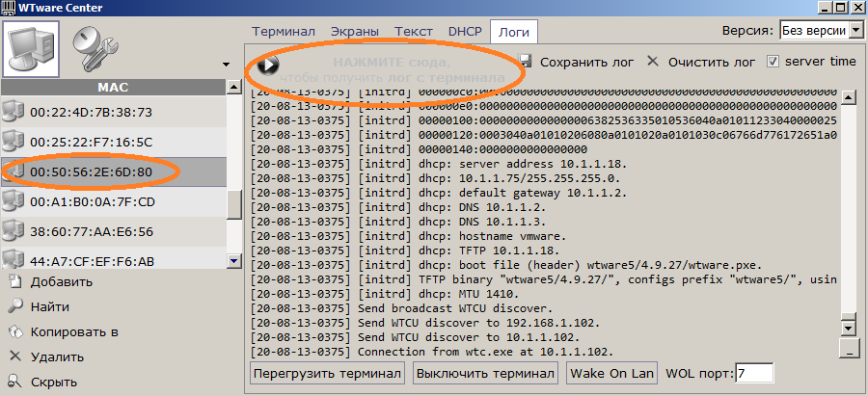Open the DHCP tab
The height and width of the screenshot is (396, 868).
[x=463, y=32]
